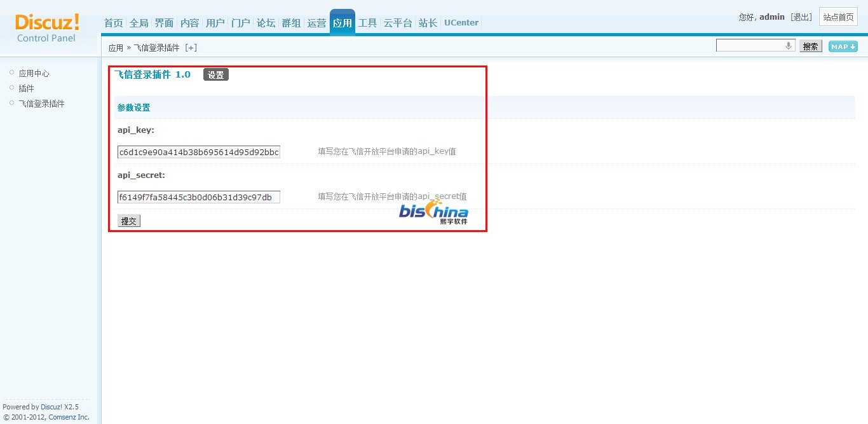Click the admin username text
The height and width of the screenshot is (424, 868).
coord(772,17)
